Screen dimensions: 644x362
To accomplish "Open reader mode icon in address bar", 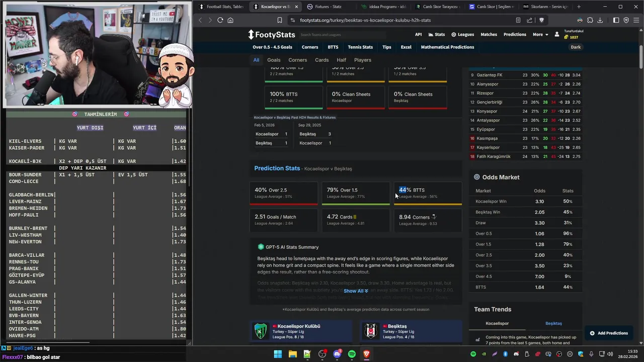I will (518, 20).
